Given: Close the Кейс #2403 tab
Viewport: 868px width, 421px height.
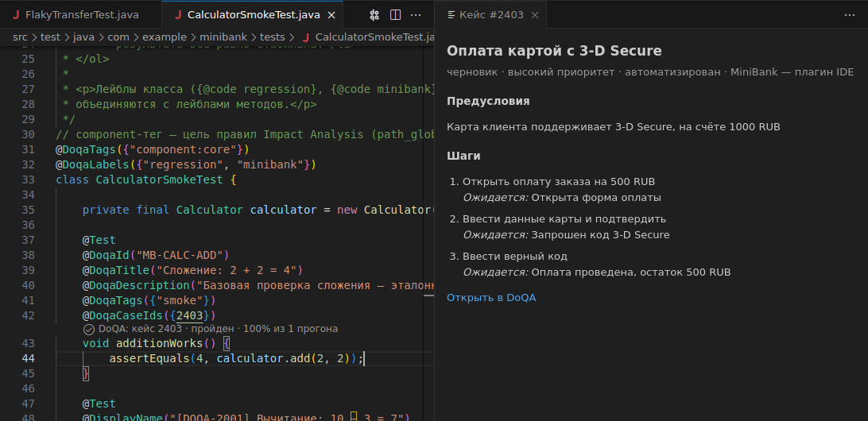Looking at the screenshot, I should [535, 15].
